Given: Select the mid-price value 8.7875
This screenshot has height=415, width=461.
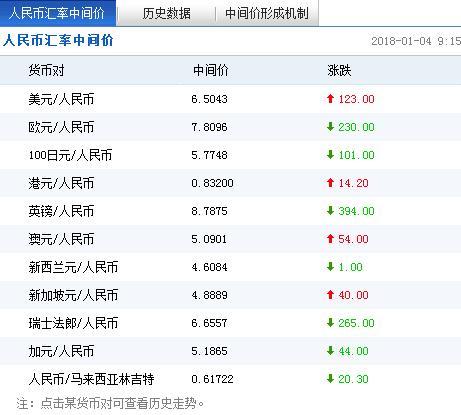Looking at the screenshot, I should click(209, 211).
